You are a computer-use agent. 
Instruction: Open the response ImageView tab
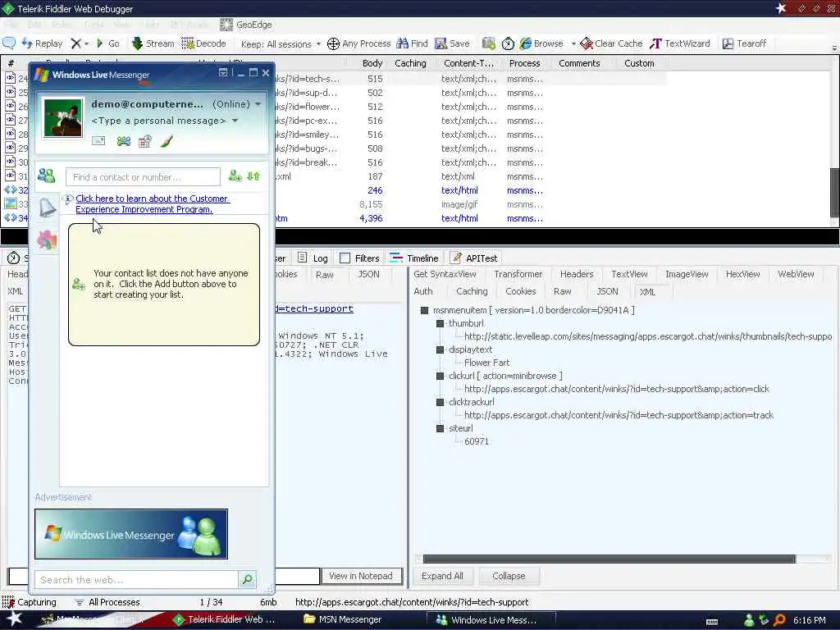click(687, 274)
